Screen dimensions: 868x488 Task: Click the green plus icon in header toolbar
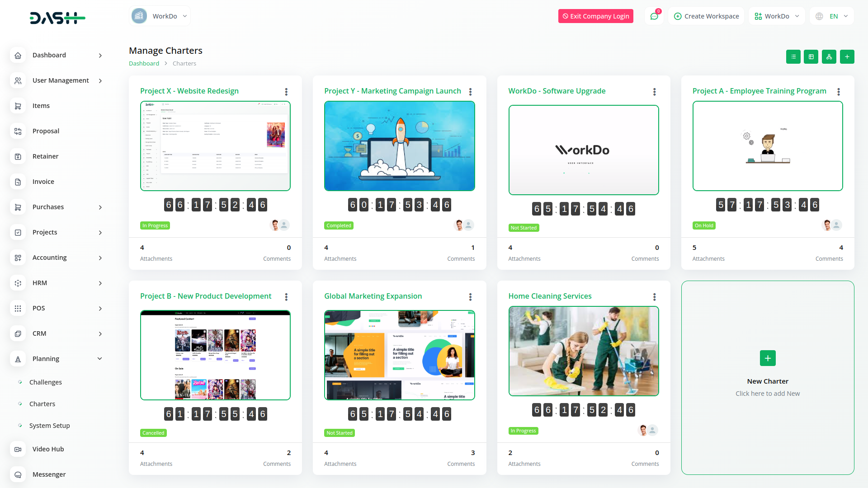[847, 56]
